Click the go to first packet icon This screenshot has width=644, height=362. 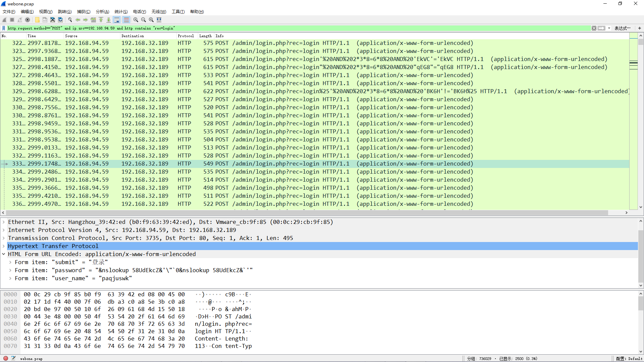coord(101,20)
